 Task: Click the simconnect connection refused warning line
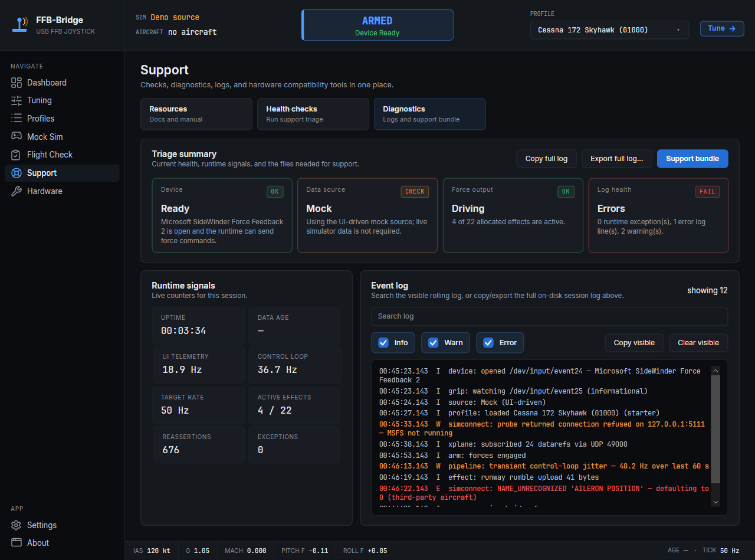coord(541,428)
